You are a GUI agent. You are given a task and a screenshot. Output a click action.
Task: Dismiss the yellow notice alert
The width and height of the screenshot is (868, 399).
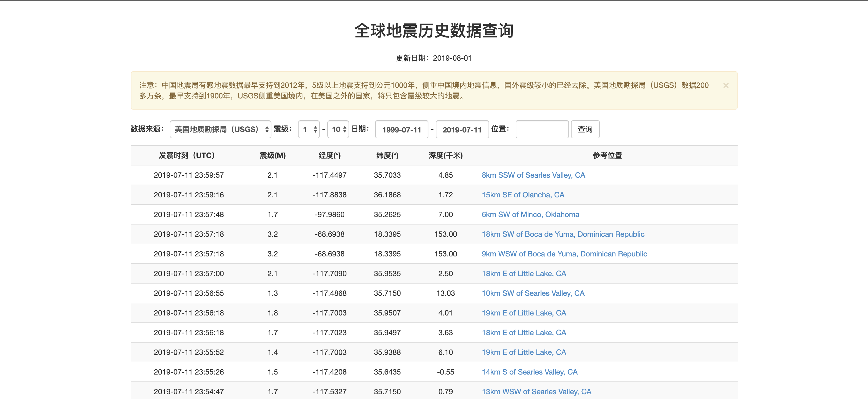(x=726, y=86)
